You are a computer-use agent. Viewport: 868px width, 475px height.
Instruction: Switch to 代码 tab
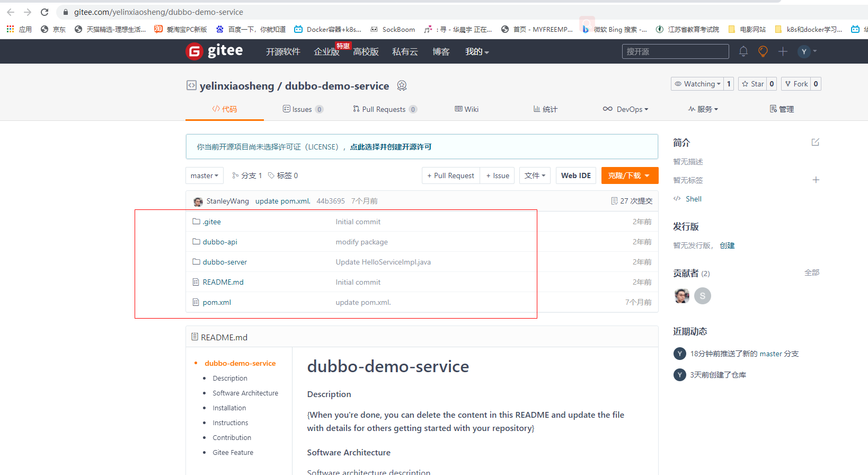(225, 109)
